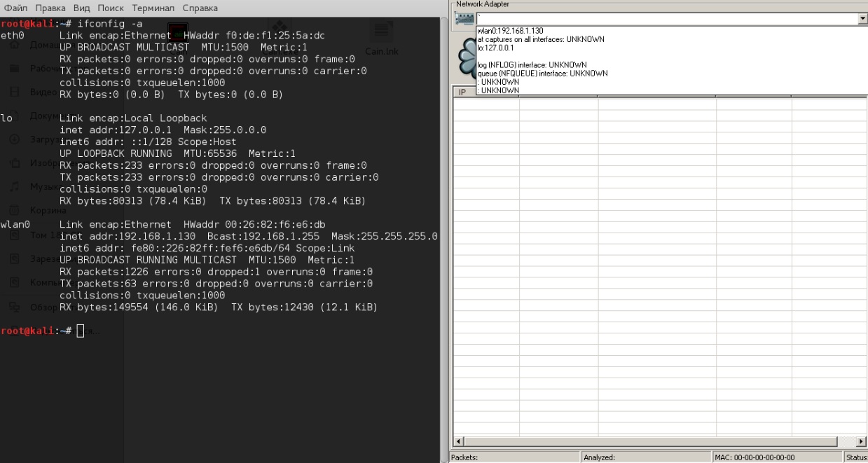Open the Вид menu
Screen dimensions: 868x463
pyautogui.click(x=81, y=8)
